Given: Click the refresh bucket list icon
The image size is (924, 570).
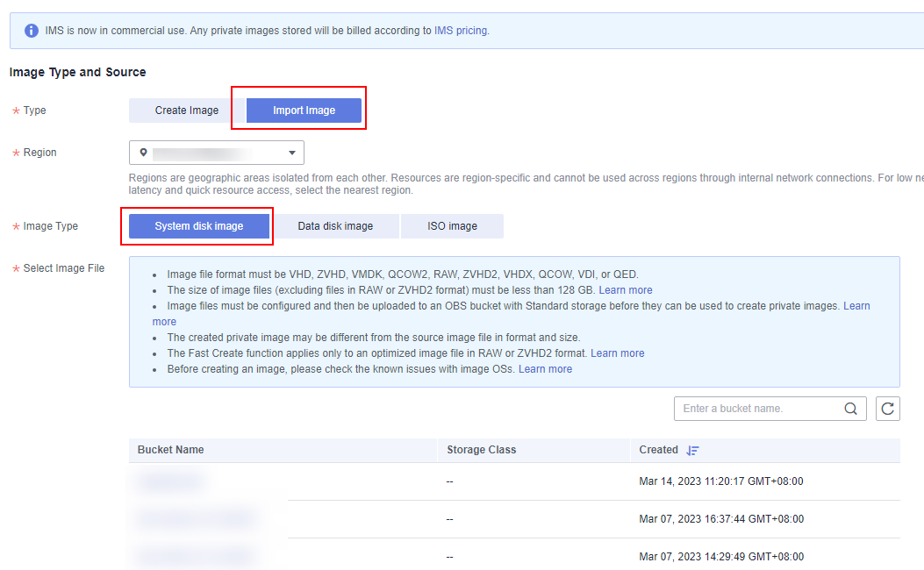Looking at the screenshot, I should (888, 409).
